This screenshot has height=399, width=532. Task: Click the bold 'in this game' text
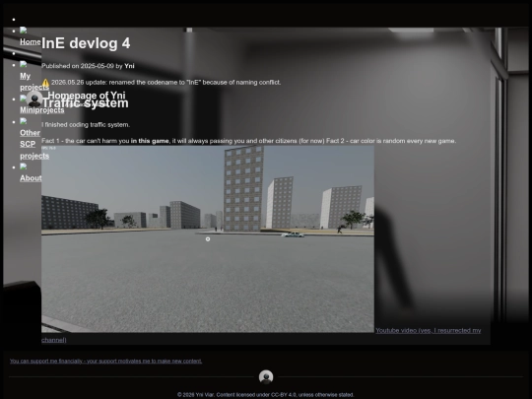click(150, 141)
